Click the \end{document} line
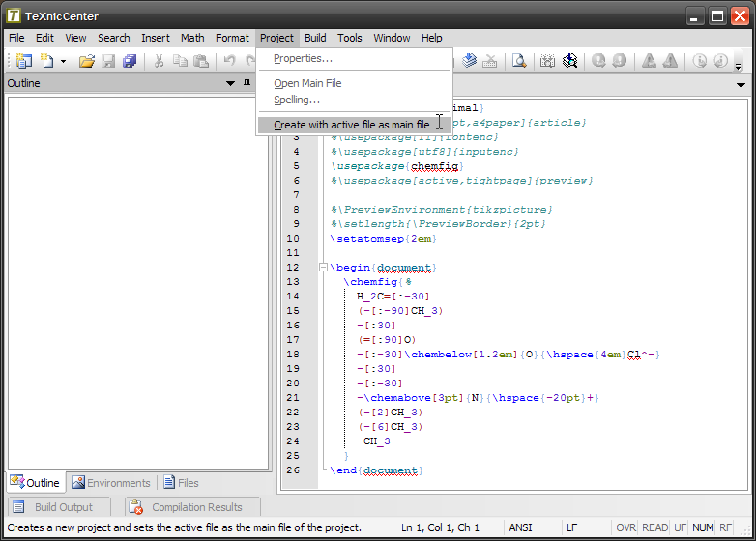 click(x=376, y=470)
